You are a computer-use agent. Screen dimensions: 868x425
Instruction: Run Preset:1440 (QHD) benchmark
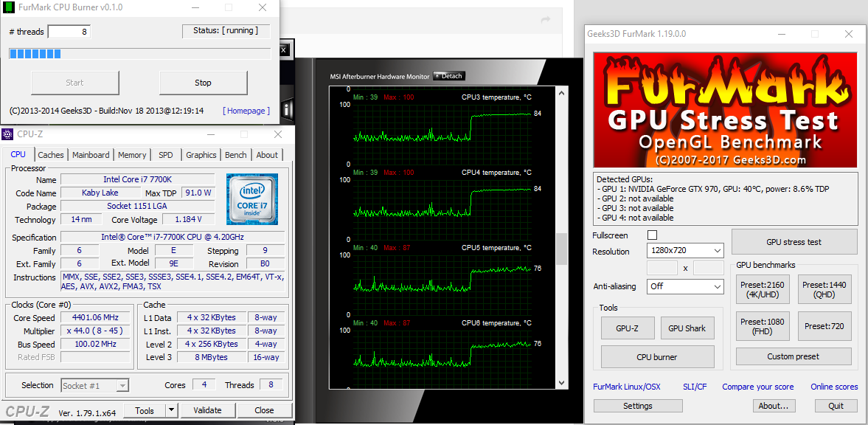[824, 290]
